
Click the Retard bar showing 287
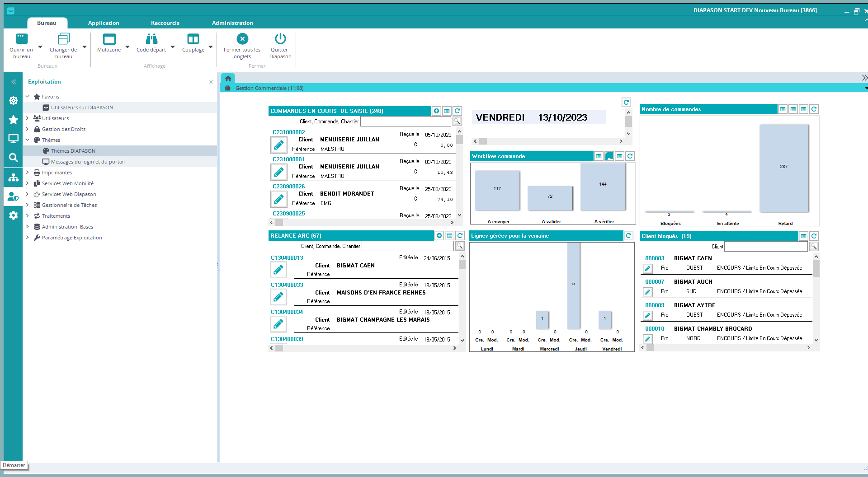pyautogui.click(x=783, y=168)
